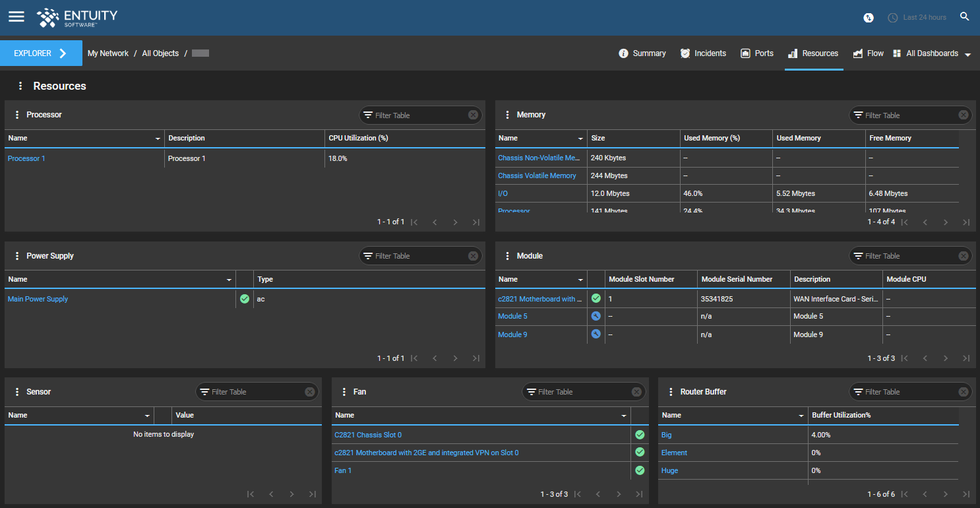Click the Memory panel kebab menu icon
The height and width of the screenshot is (508, 980).
(x=507, y=115)
